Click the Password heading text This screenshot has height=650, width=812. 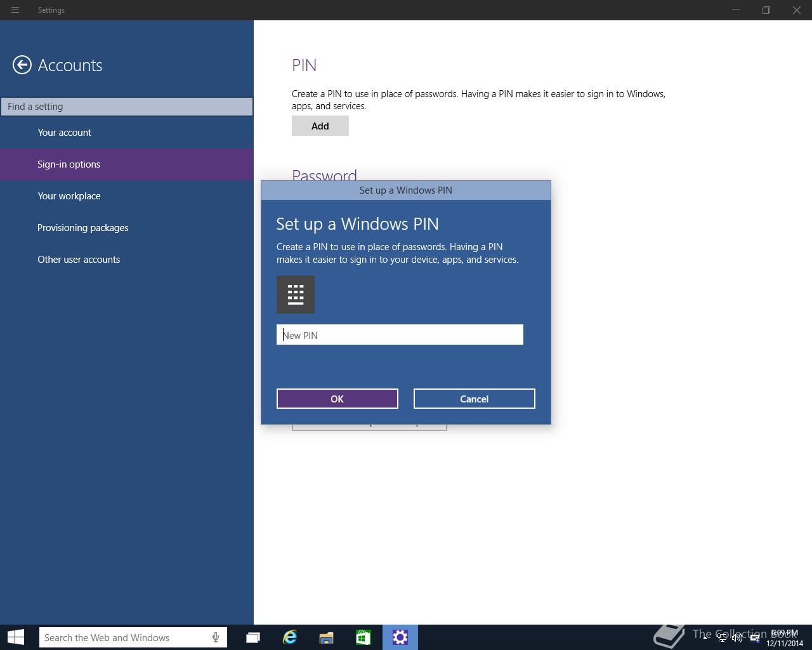point(324,175)
